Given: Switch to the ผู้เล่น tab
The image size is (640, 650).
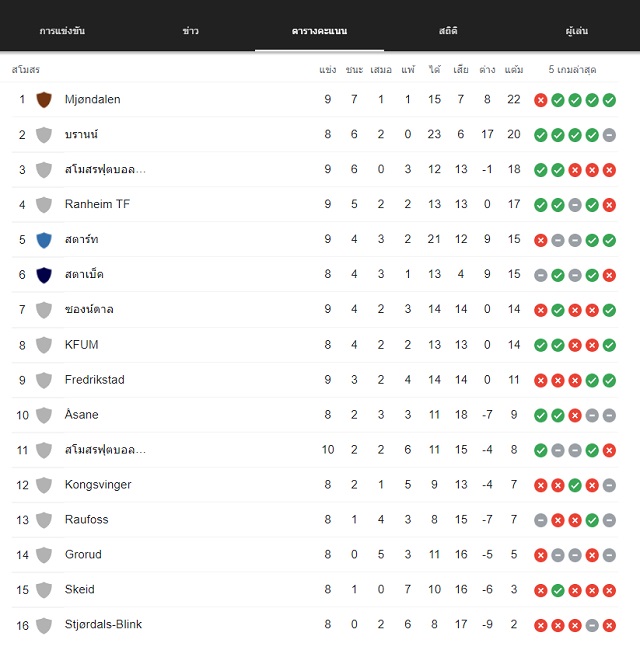Looking at the screenshot, I should (577, 31).
